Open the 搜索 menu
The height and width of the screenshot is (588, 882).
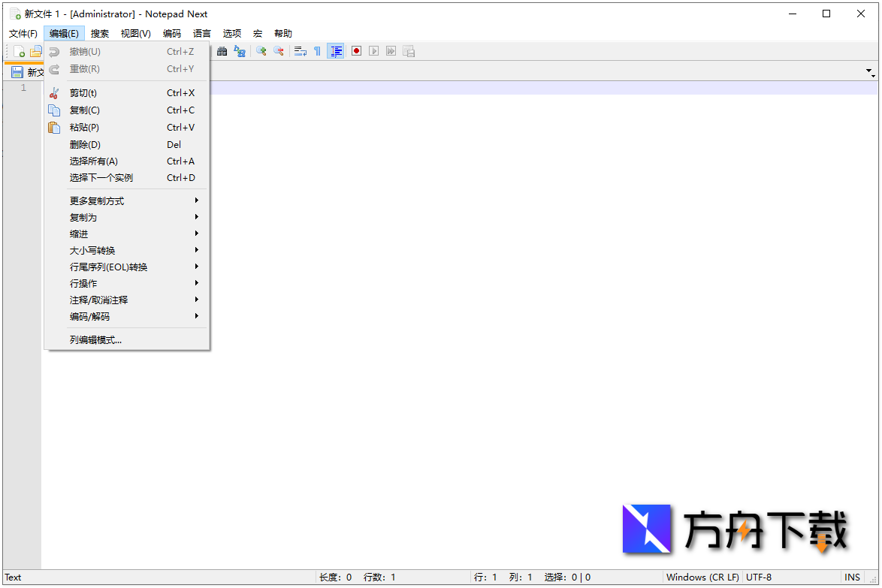[x=100, y=33]
